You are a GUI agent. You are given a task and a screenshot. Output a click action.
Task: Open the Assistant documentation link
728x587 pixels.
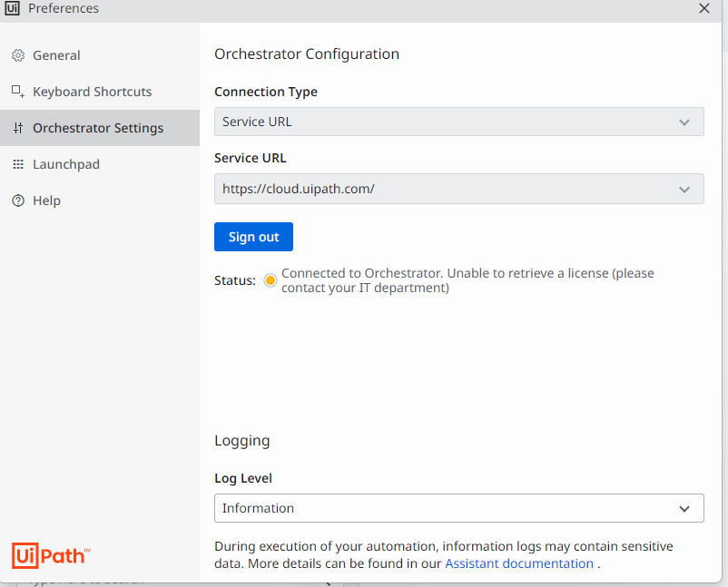pyautogui.click(x=519, y=563)
